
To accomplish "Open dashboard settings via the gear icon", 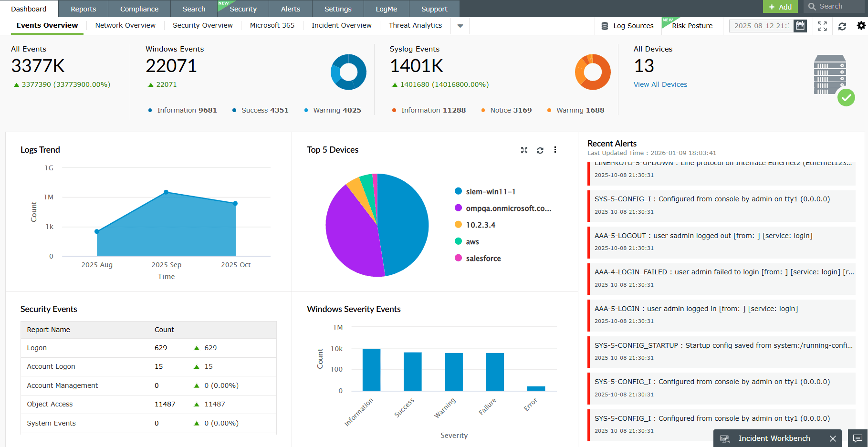I will (861, 26).
